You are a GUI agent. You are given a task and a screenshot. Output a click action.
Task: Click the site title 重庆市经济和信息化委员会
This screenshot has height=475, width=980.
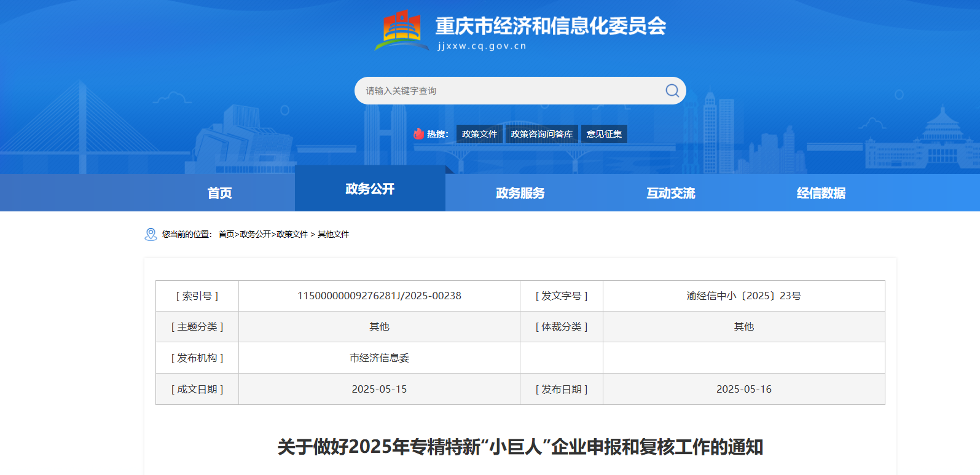tap(551, 26)
